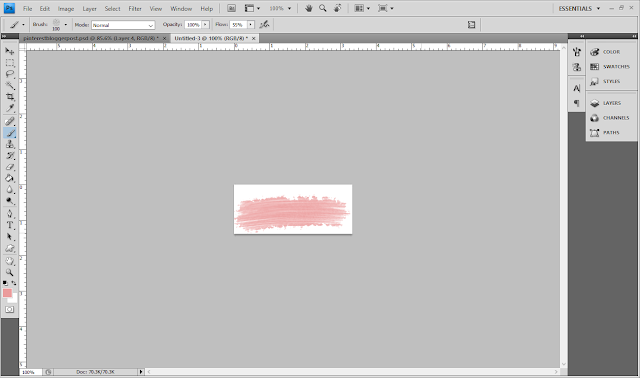Select the Eraser tool
640x378 pixels.
pyautogui.click(x=10, y=167)
